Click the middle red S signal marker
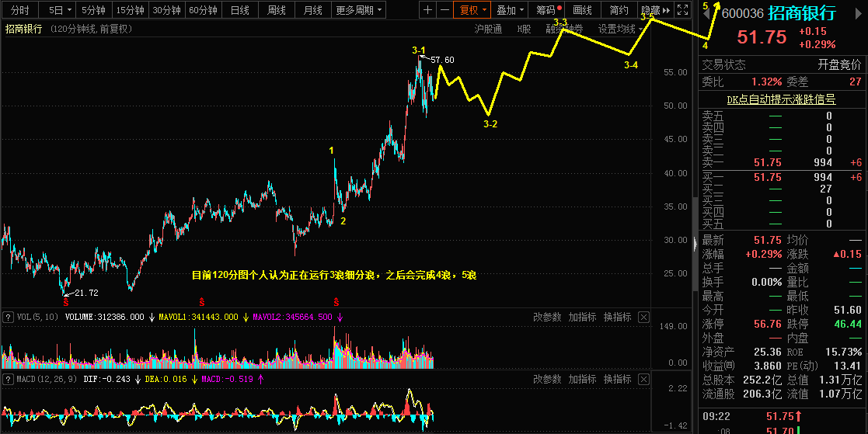Image resolution: width=868 pixels, height=434 pixels. click(x=202, y=302)
